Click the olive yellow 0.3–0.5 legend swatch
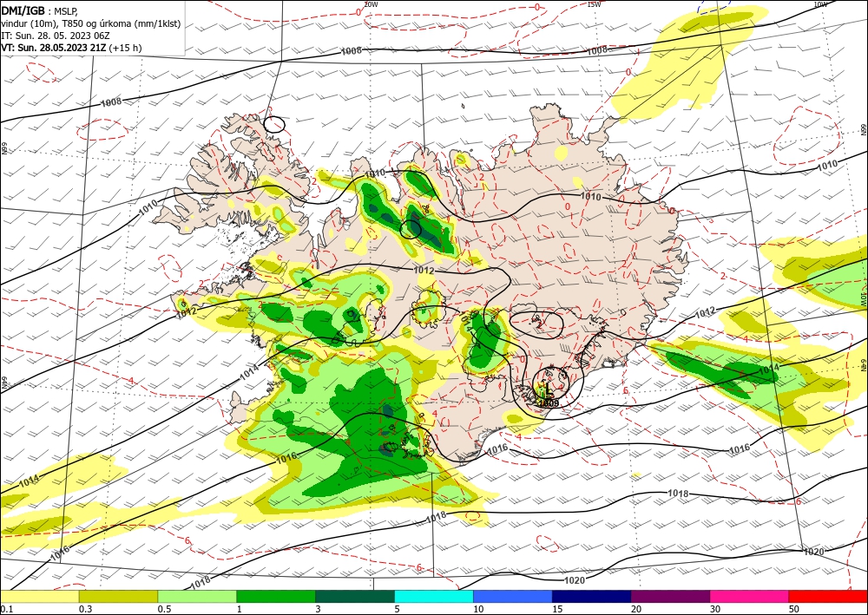868x615 pixels. [x=118, y=597]
